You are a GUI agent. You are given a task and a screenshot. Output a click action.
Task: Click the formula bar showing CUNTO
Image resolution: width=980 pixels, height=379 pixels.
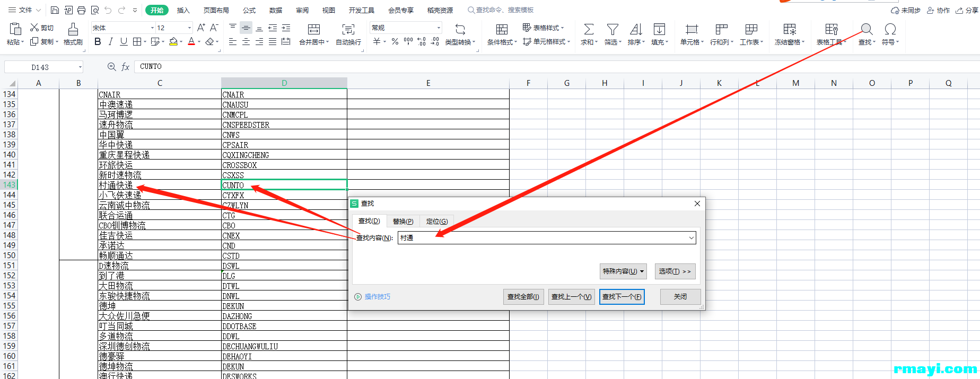[557, 67]
